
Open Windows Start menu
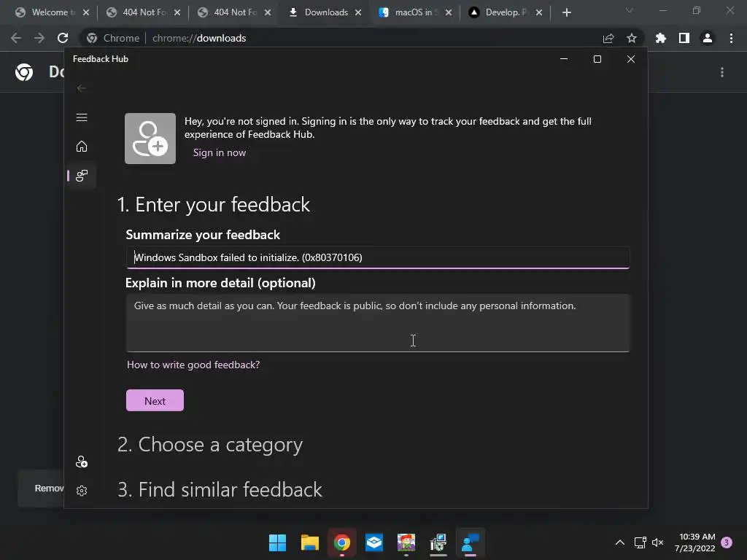click(x=277, y=542)
